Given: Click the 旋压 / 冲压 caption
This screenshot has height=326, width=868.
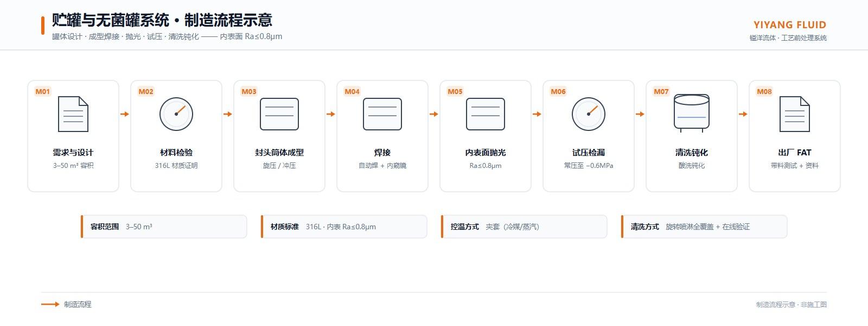Looking at the screenshot, I should tap(279, 166).
